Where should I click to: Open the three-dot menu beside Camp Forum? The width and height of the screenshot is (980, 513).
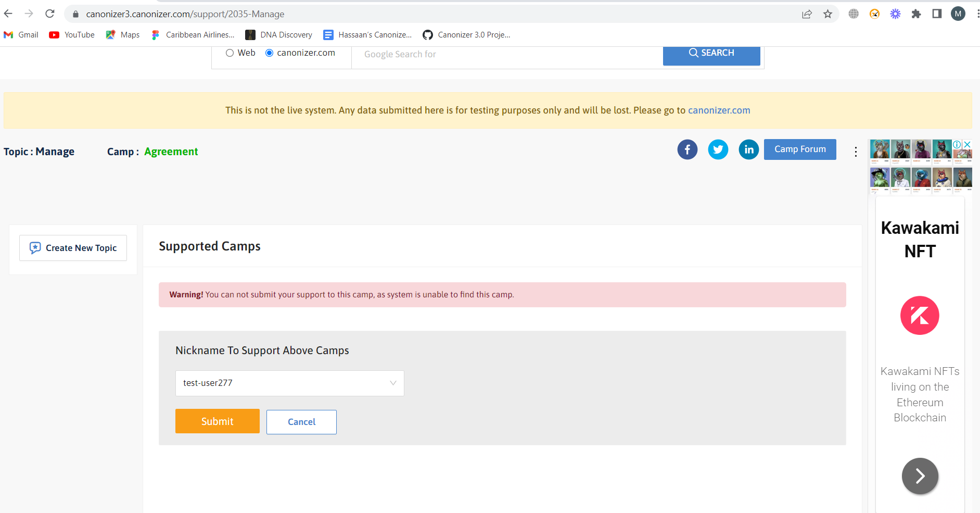tap(856, 151)
